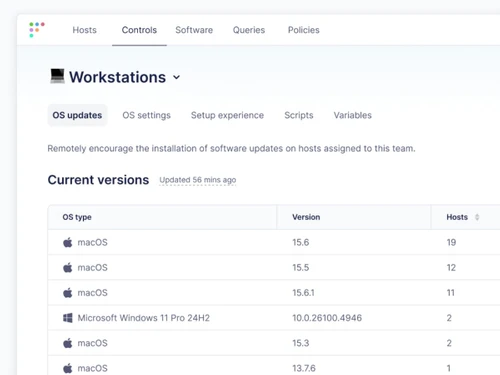This screenshot has height=375, width=500.
Task: Click host count 2 for macOS 15.3
Action: [x=449, y=343]
